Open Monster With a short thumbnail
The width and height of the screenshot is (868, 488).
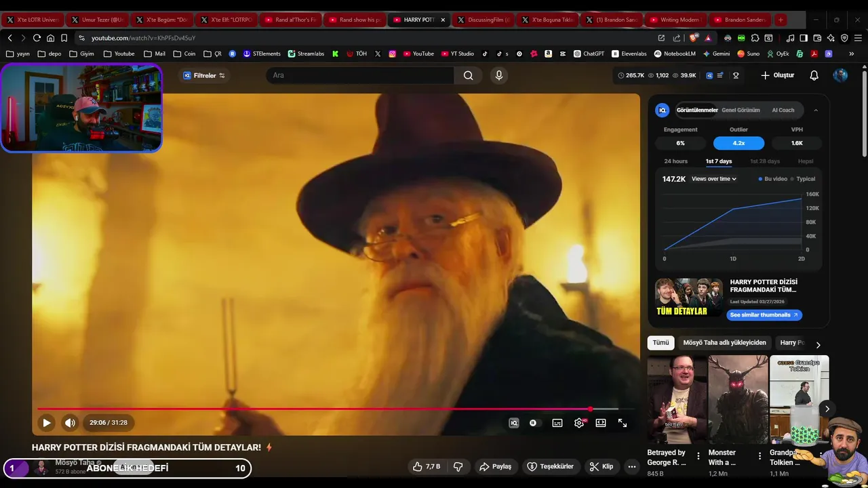pos(738,400)
